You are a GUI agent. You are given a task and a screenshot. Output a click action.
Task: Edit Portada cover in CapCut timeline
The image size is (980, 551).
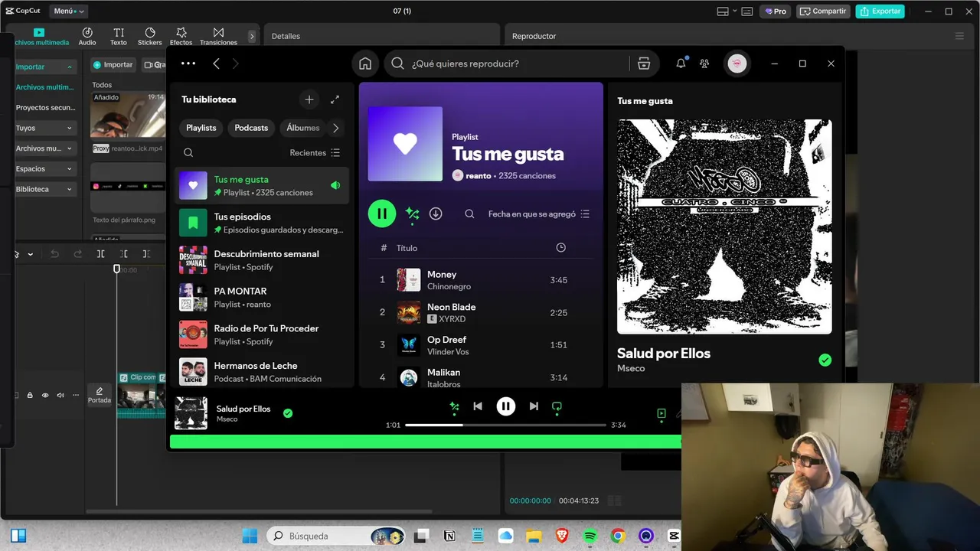click(x=100, y=395)
